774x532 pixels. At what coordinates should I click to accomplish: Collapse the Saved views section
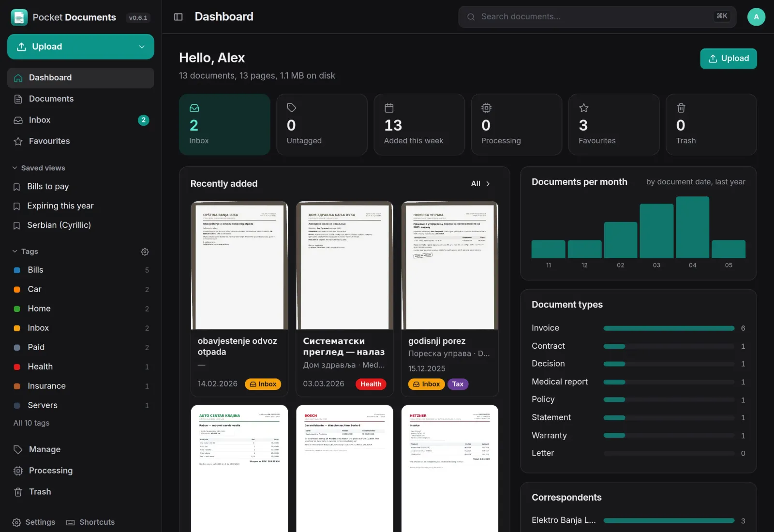pos(39,168)
